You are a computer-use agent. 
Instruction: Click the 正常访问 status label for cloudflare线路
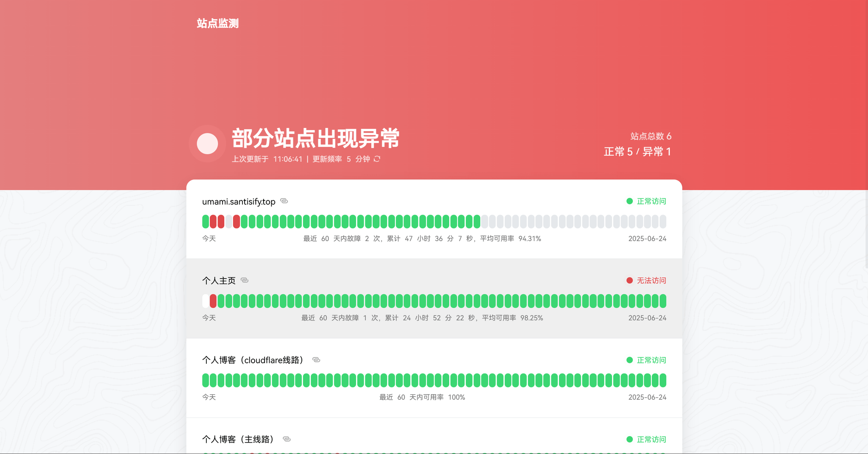(651, 359)
